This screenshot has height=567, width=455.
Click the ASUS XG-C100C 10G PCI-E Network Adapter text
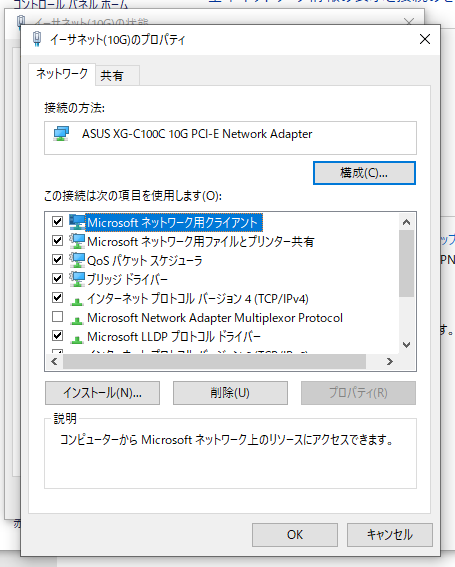click(x=197, y=134)
